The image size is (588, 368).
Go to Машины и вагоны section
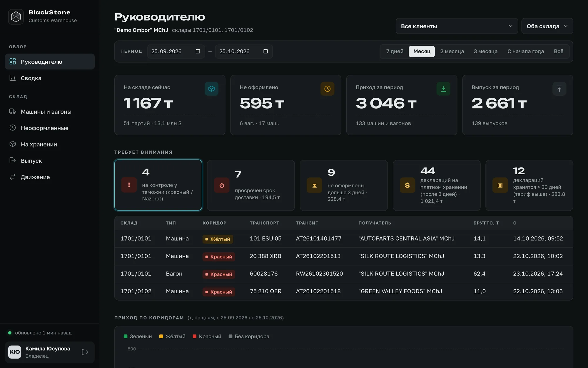click(50, 112)
